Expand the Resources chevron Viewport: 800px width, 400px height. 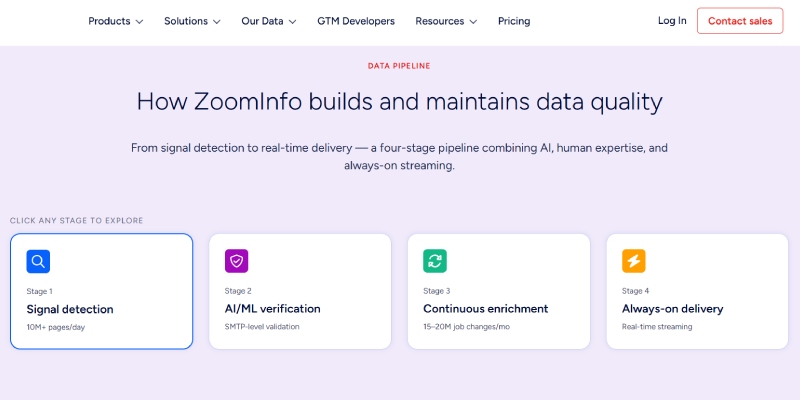pyautogui.click(x=473, y=22)
